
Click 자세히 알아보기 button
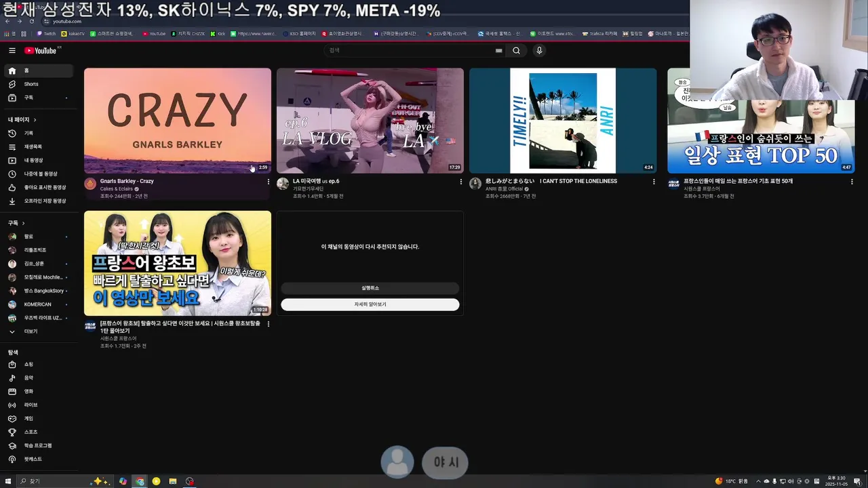[370, 304]
